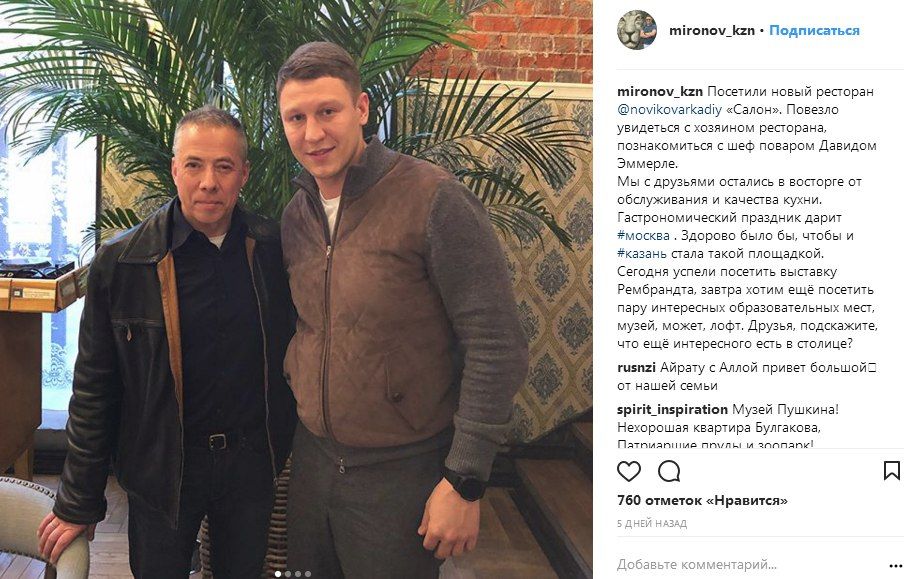Open the #москва hashtag
Screen dimensions: 905x579
tap(643, 236)
